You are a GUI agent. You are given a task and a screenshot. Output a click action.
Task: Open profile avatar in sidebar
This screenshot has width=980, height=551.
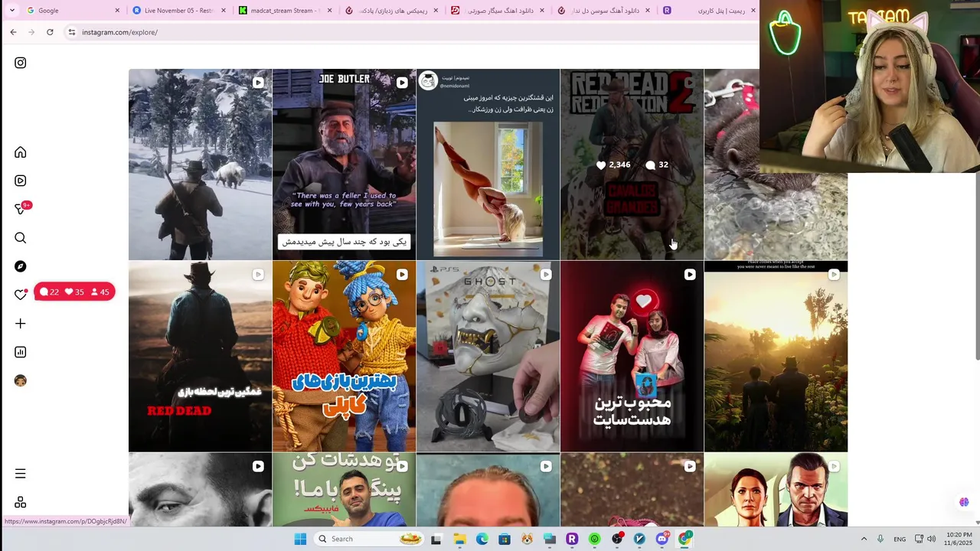click(21, 380)
